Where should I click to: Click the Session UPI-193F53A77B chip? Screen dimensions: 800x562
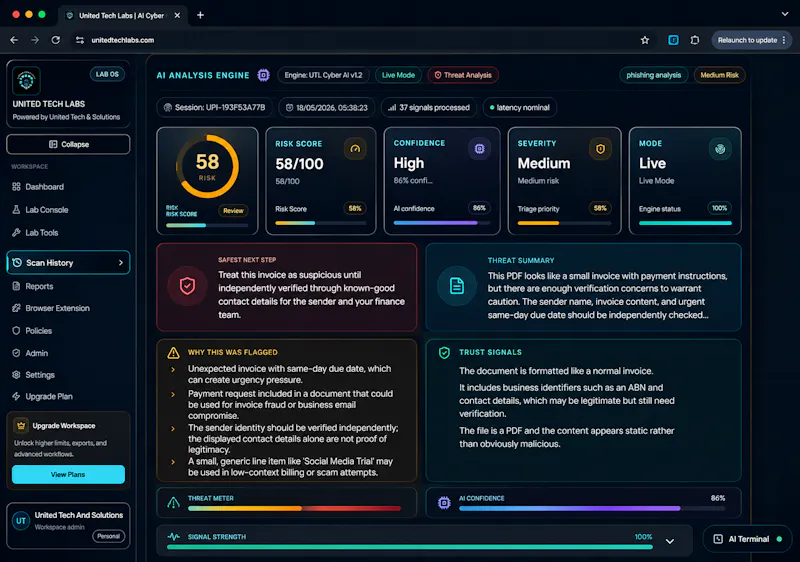click(214, 108)
